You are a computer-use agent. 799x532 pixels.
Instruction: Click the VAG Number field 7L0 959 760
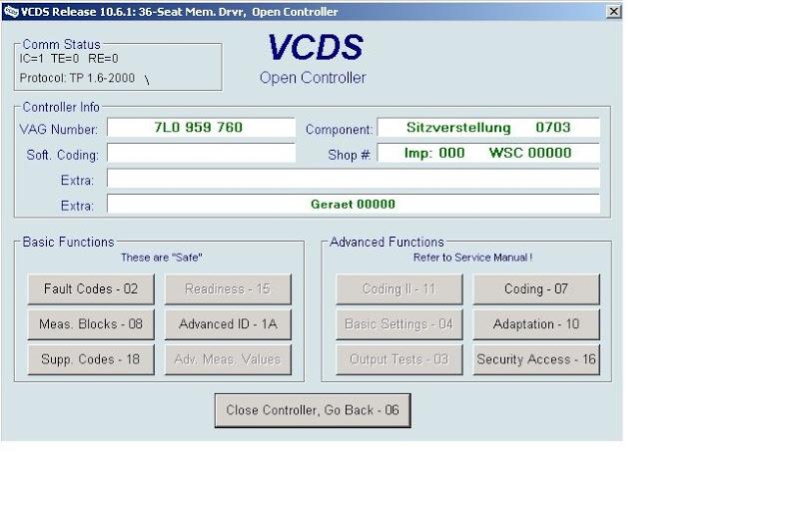201,128
